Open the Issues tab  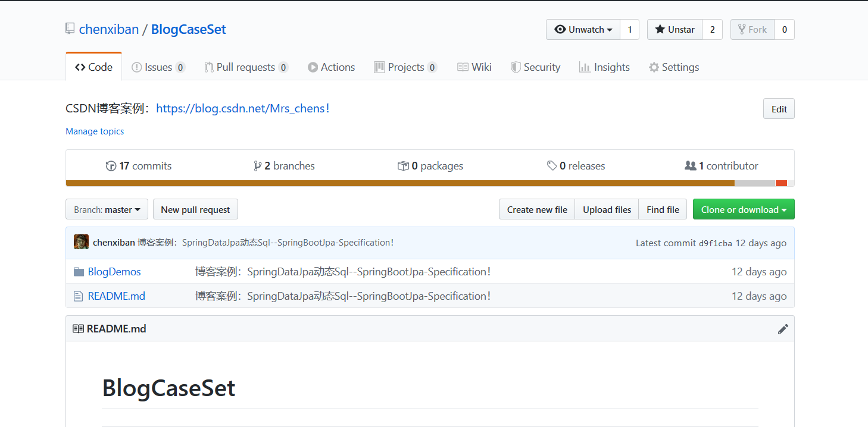158,67
